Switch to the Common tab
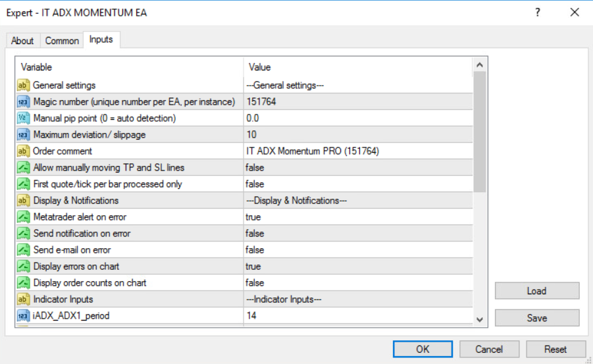 [62, 41]
